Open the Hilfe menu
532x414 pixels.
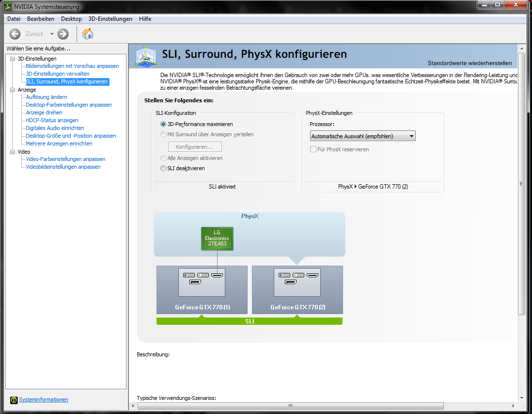(145, 19)
